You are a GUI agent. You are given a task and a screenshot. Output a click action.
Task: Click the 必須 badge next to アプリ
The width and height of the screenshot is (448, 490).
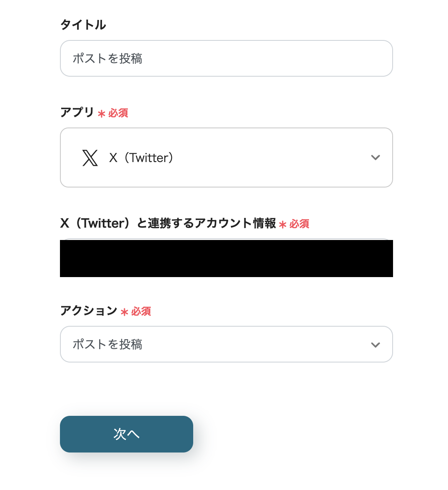pos(118,113)
